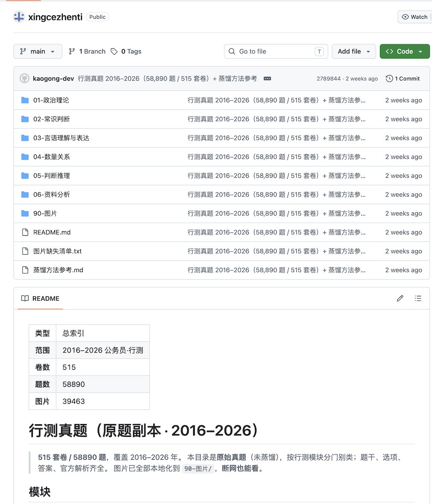
Task: Click the file icon for README.md
Action: point(25,232)
